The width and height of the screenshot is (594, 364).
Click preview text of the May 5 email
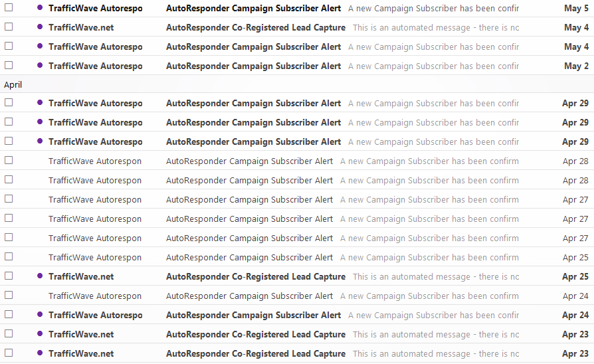click(433, 9)
